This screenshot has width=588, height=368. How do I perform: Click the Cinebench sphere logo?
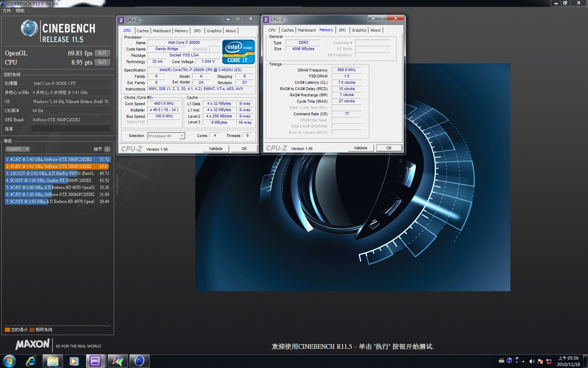click(x=29, y=28)
